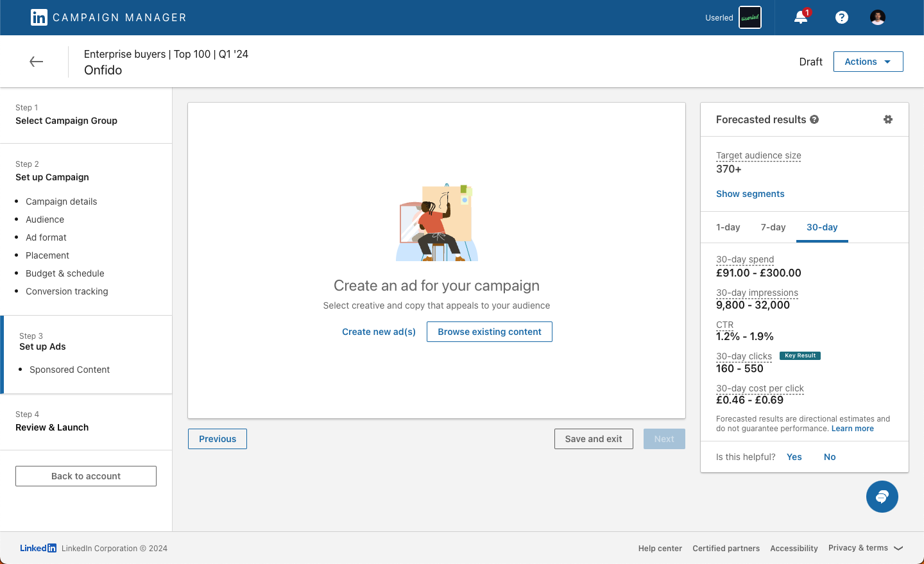Open the Actions dropdown

pyautogui.click(x=868, y=62)
